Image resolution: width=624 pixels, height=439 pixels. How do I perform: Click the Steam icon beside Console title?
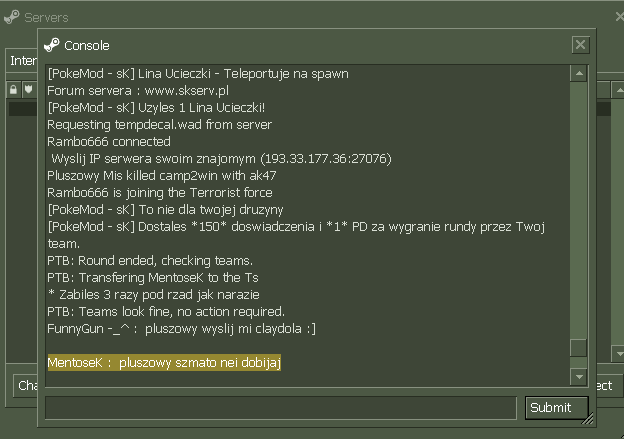tap(52, 45)
